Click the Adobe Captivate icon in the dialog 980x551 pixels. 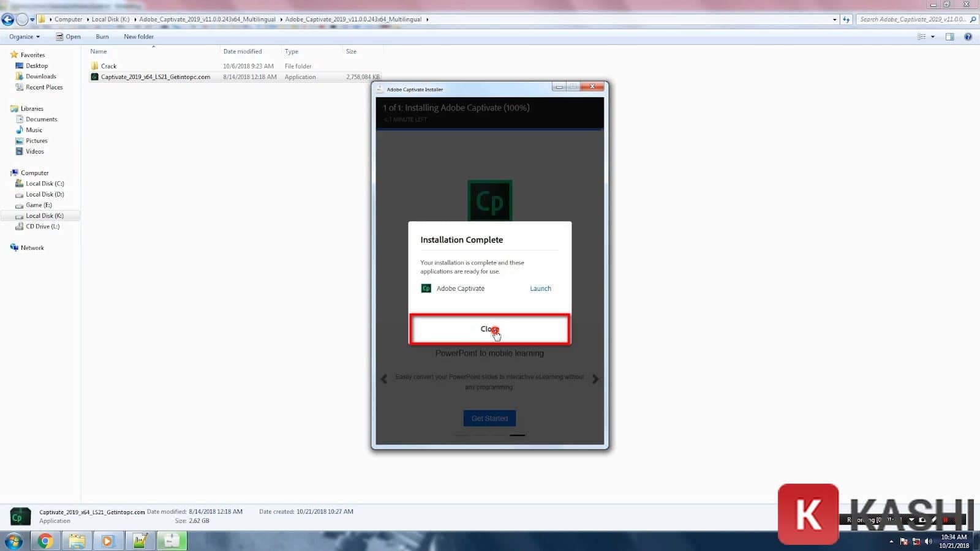(x=426, y=288)
